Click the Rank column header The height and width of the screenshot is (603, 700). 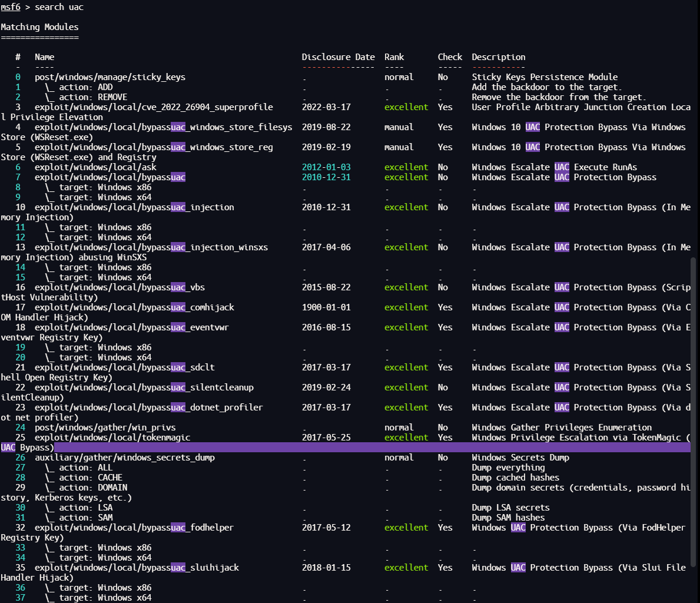[x=394, y=57]
